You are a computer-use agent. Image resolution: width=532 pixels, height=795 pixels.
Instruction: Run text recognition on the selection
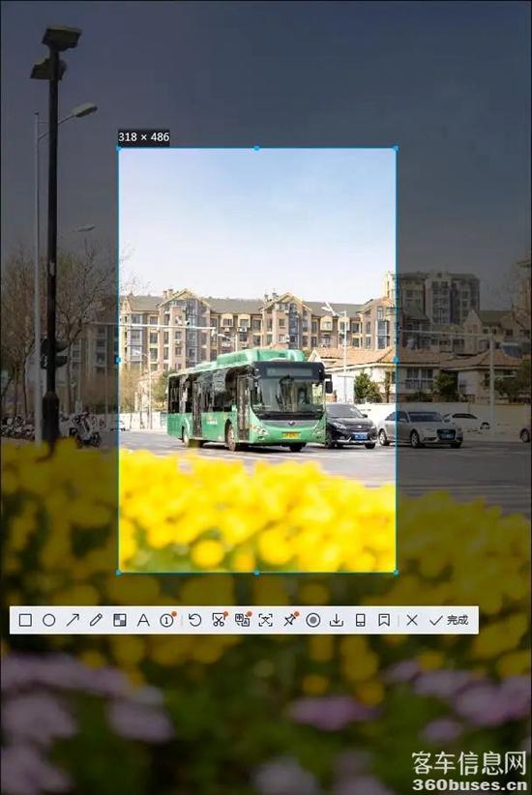266,620
